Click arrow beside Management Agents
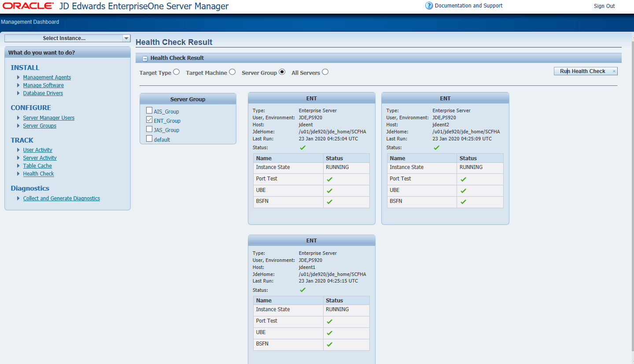The width and height of the screenshot is (634, 364). pos(18,77)
